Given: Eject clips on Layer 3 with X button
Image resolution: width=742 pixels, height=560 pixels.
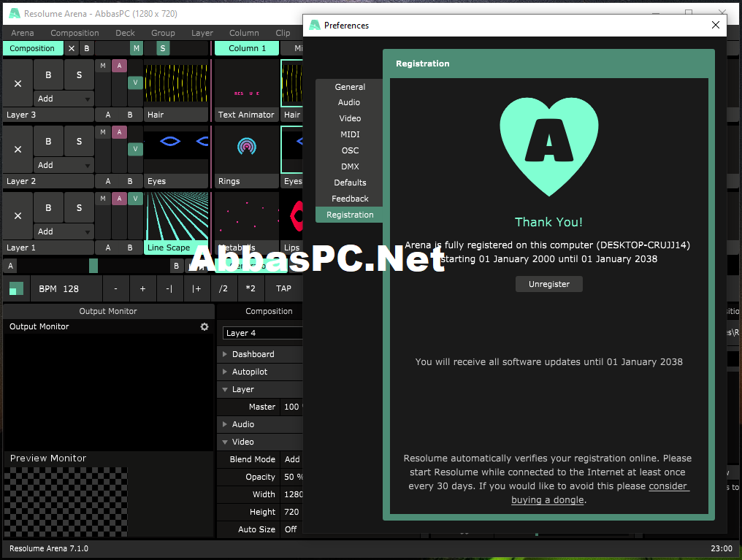Looking at the screenshot, I should click(18, 83).
